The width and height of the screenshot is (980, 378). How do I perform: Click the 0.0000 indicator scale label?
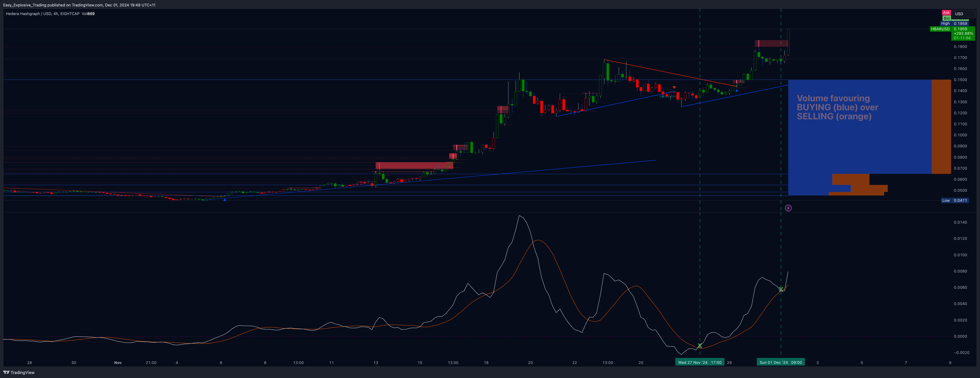point(960,336)
